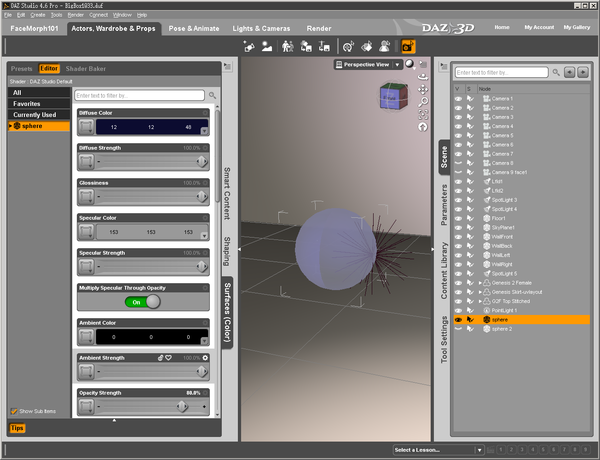Open the Create menu
This screenshot has width=600, height=460.
38,15
